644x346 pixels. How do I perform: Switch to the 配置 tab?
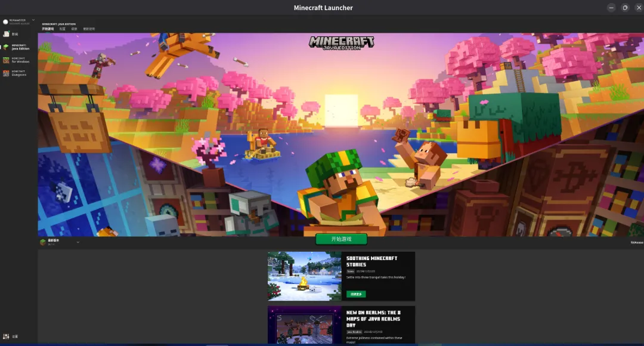tap(63, 29)
